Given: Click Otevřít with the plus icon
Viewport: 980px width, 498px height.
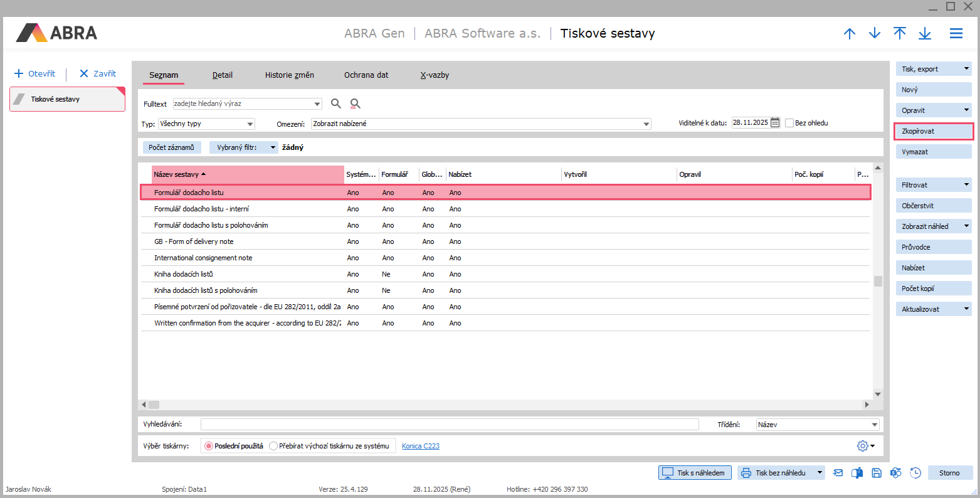Looking at the screenshot, I should 35,73.
